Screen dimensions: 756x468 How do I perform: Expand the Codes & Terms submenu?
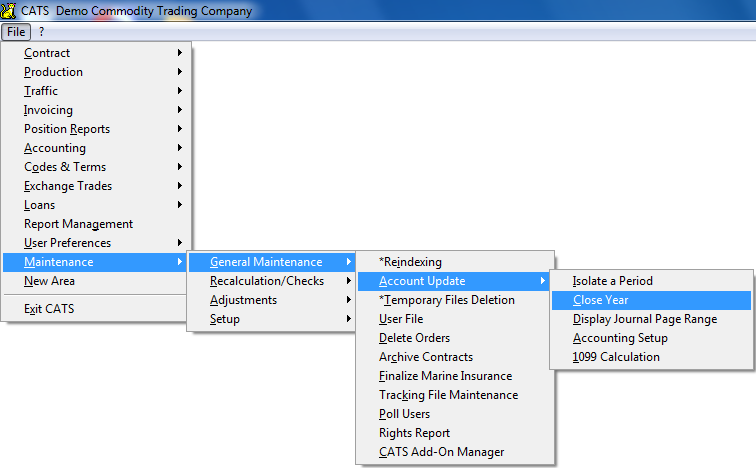pos(94,167)
